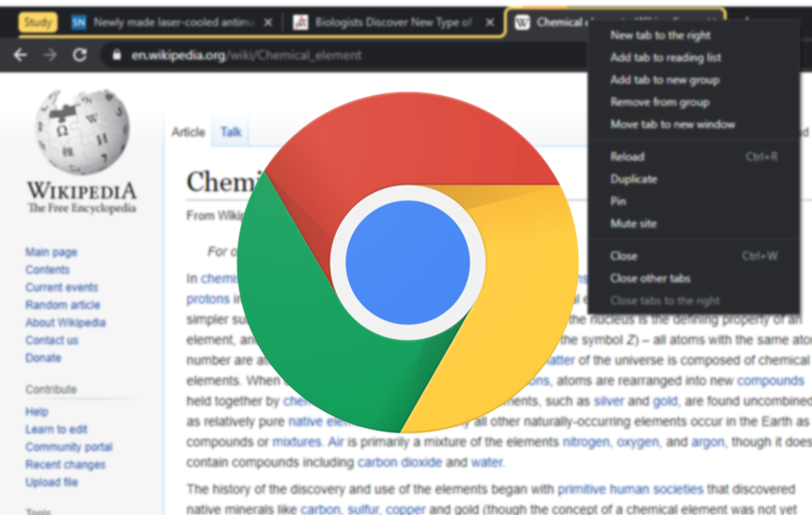Select 'Add tab to reading list'
The width and height of the screenshot is (812, 515).
coord(665,58)
